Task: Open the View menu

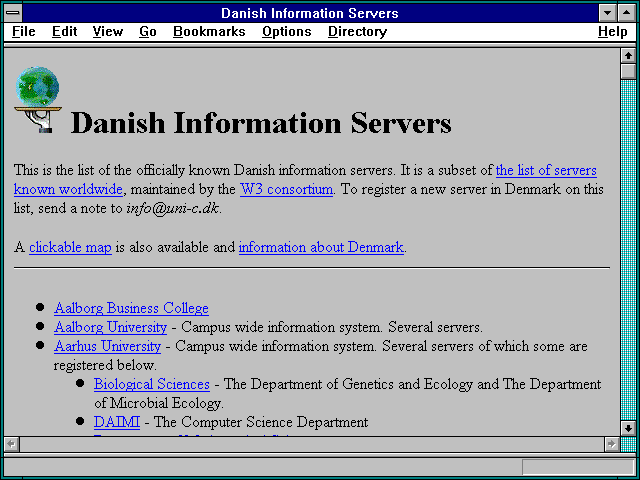Action: tap(108, 32)
